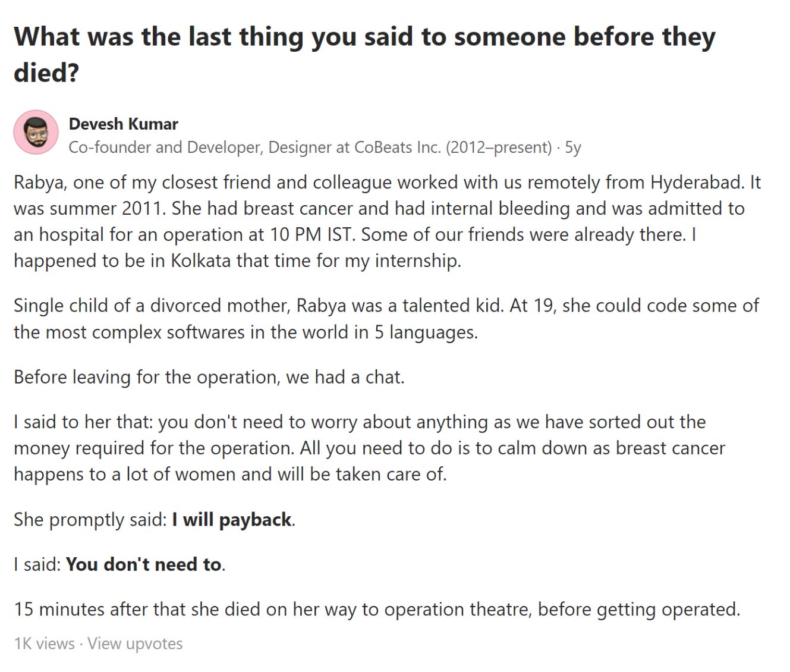Screen dimensions: 790x672
Task: Click the CoBeats Inc. credential text
Action: pos(398,147)
